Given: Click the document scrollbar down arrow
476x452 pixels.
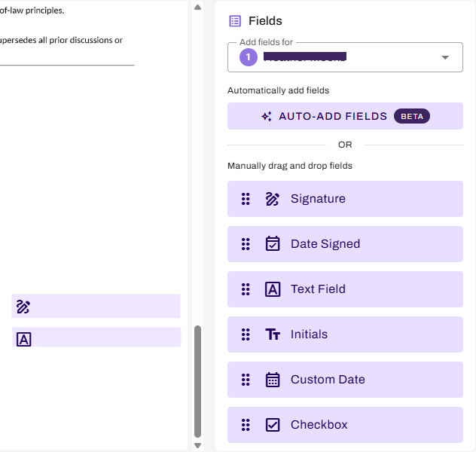Looking at the screenshot, I should 197,446.
